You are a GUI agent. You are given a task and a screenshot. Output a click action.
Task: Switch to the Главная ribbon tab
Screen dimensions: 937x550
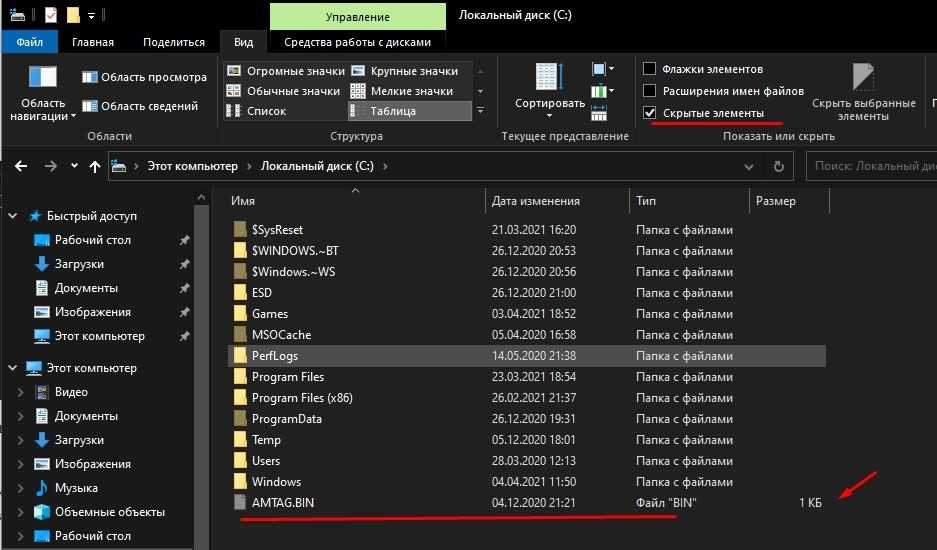(92, 42)
